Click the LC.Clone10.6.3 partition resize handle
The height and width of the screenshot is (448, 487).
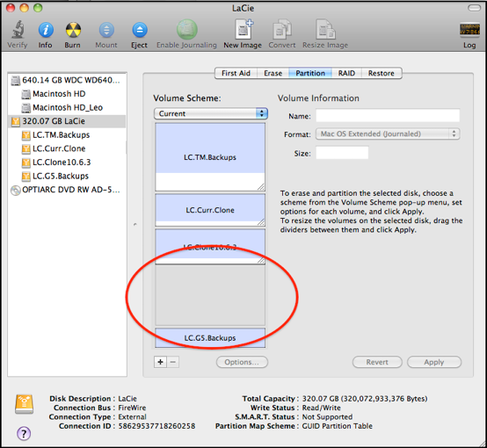pyautogui.click(x=261, y=260)
